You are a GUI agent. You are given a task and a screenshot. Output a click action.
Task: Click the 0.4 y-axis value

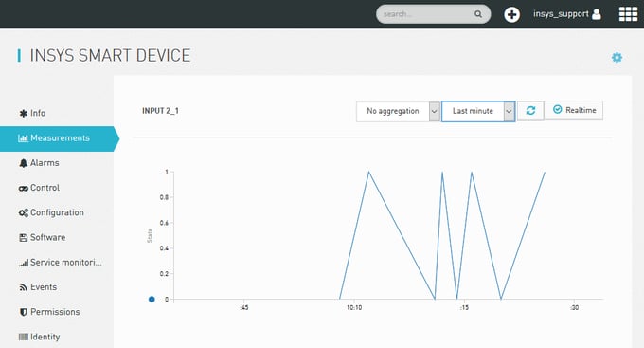coord(164,248)
